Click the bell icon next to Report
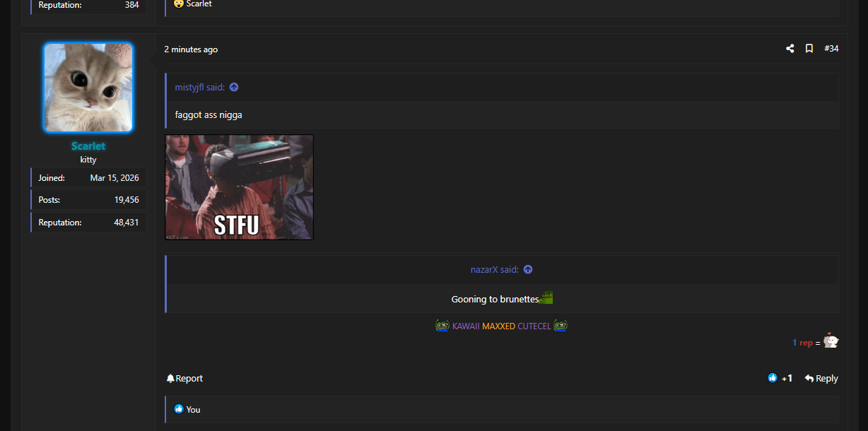 point(170,378)
